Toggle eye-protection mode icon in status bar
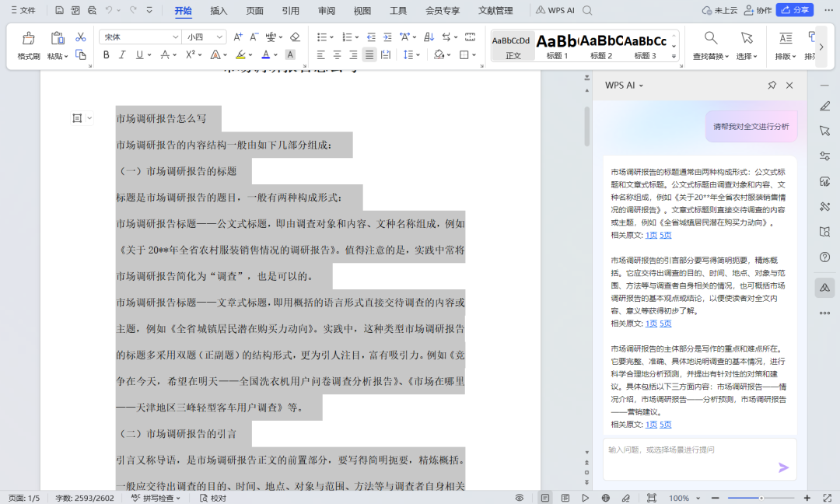Viewport: 840px width, 504px height. tap(519, 498)
